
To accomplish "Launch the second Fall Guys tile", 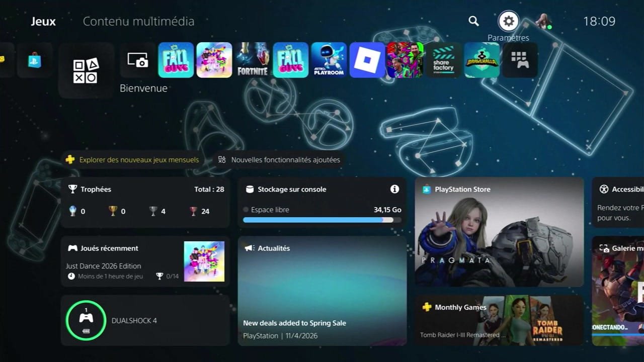I will (x=291, y=60).
